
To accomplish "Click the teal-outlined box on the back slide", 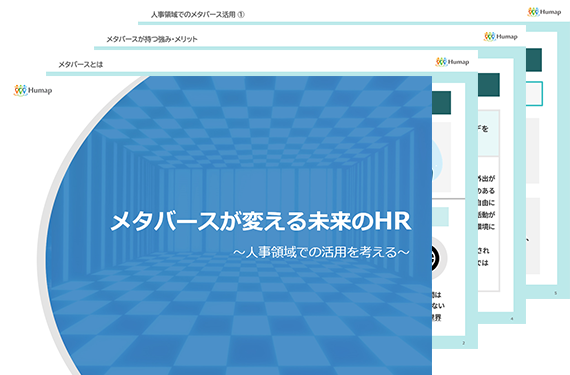I will [534, 94].
